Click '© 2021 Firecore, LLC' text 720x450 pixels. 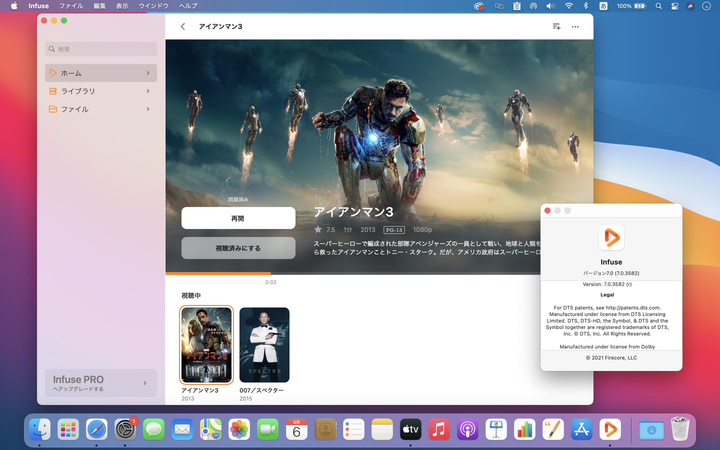coord(611,358)
